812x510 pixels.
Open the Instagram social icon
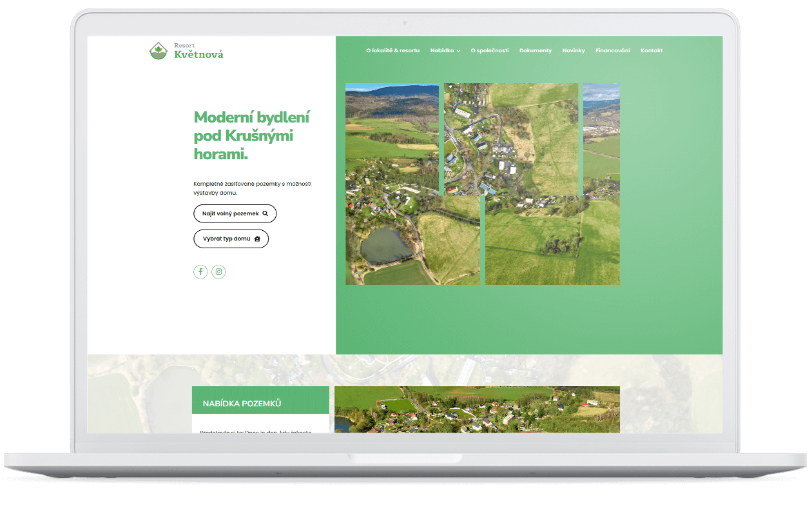coord(218,272)
